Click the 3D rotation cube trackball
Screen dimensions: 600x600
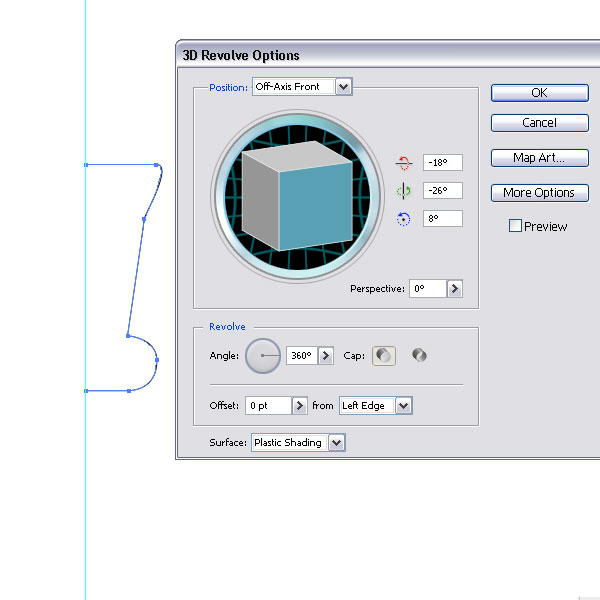coord(297,197)
